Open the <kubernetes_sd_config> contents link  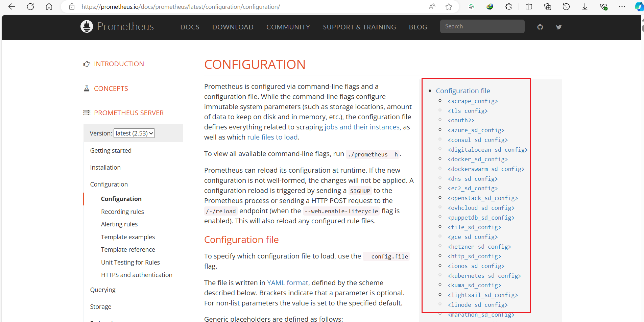pos(484,276)
